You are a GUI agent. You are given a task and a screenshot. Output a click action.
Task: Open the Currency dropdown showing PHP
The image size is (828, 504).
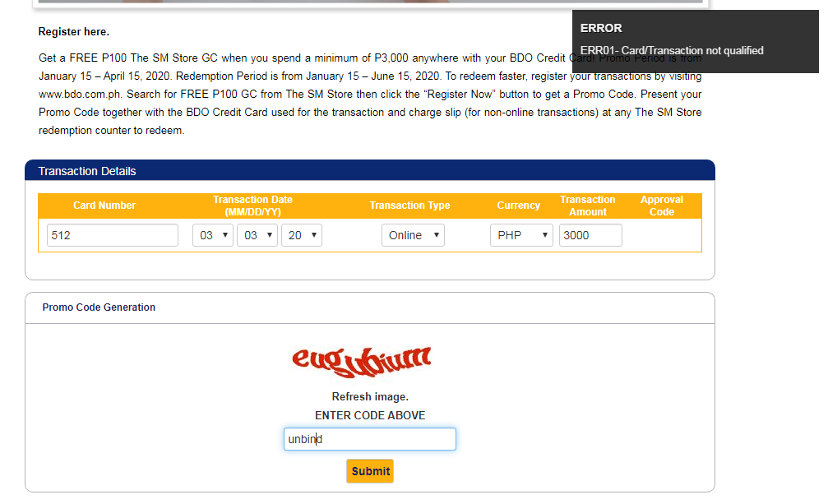521,235
